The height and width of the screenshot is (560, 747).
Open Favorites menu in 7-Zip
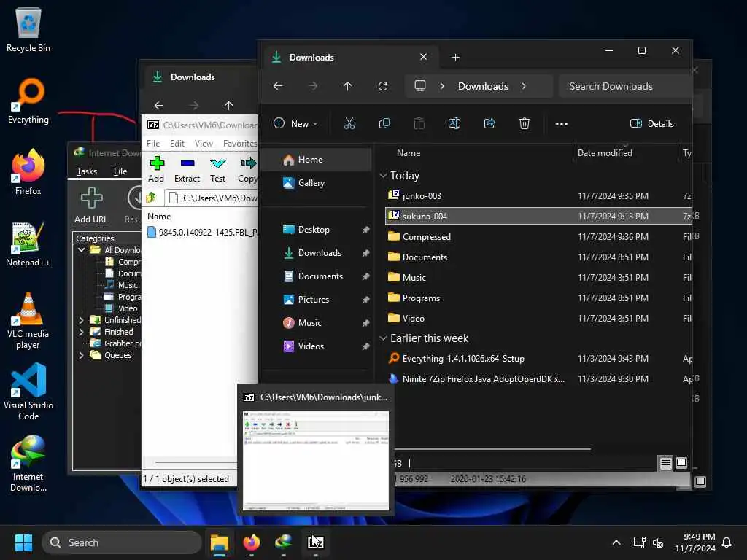click(x=239, y=144)
